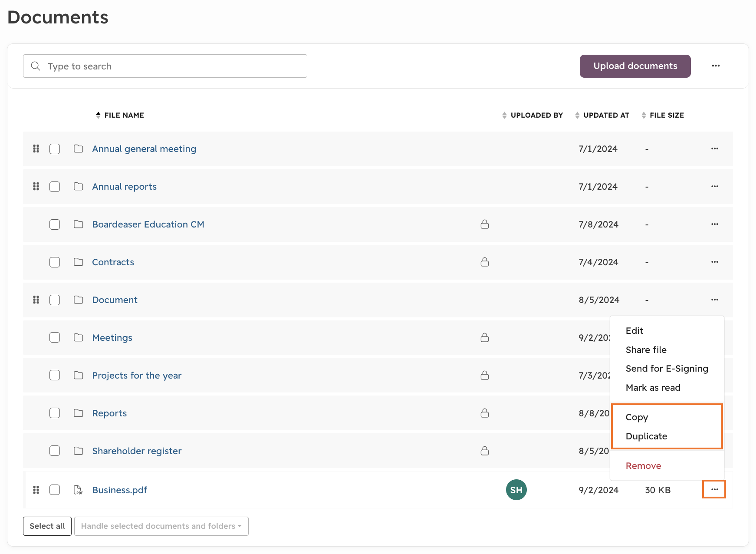The width and height of the screenshot is (756, 554).
Task: Click the folder icon of Contracts
Action: pos(79,262)
